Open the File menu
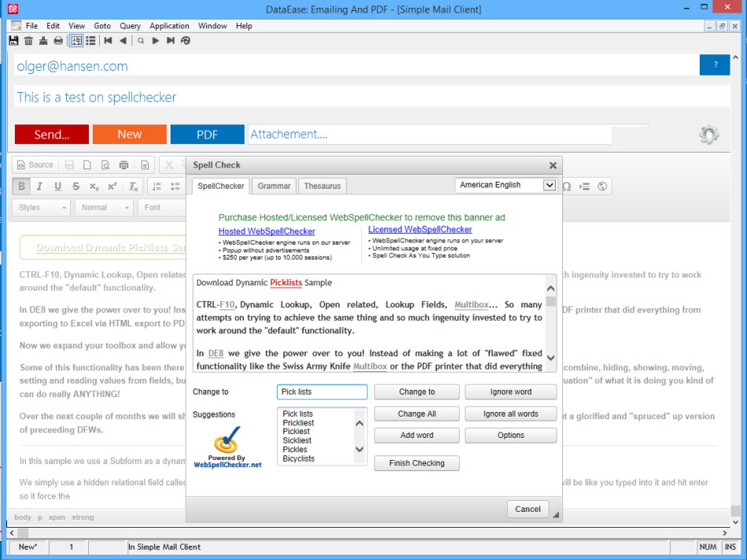 tap(32, 26)
